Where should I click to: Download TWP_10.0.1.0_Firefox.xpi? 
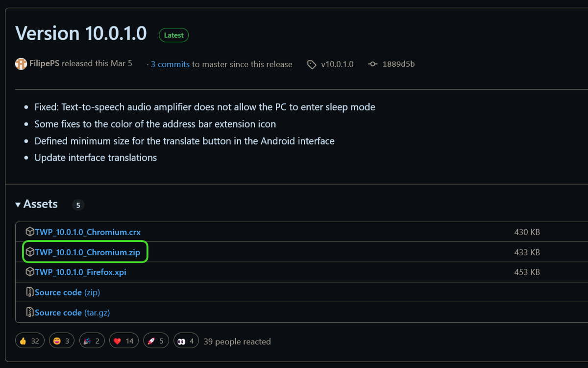(x=80, y=272)
